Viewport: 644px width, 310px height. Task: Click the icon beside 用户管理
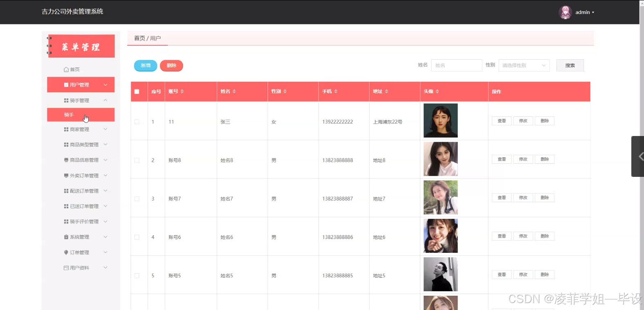(x=66, y=85)
